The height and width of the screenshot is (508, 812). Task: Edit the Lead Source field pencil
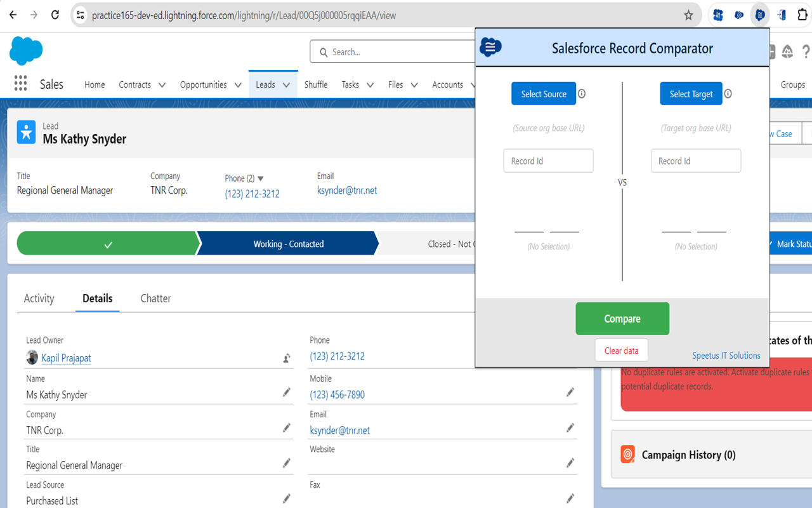pos(287,498)
